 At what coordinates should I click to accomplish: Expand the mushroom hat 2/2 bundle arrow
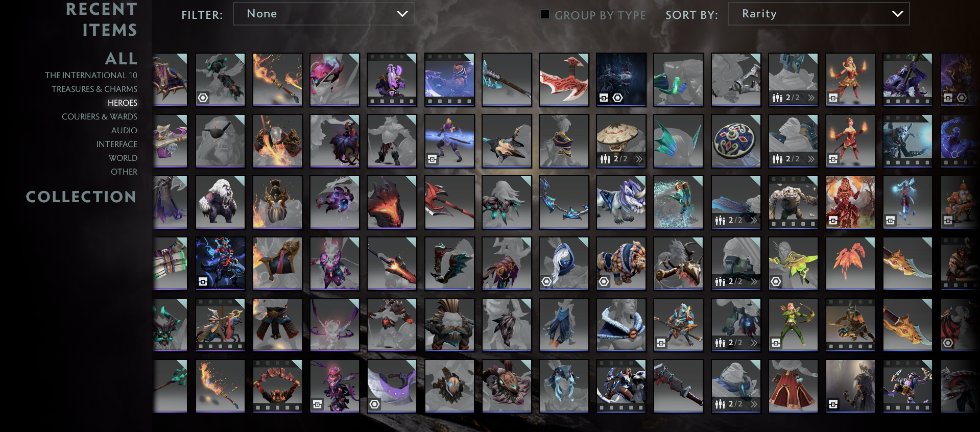639,159
